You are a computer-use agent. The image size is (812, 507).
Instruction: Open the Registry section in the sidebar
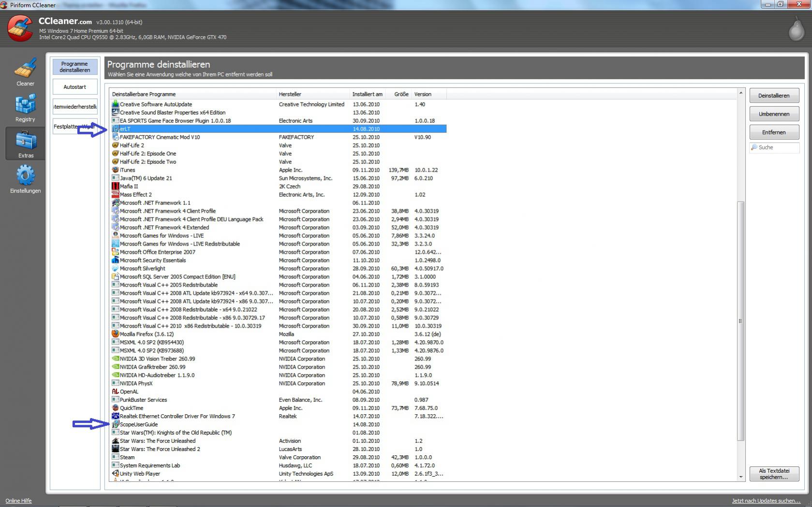[25, 108]
